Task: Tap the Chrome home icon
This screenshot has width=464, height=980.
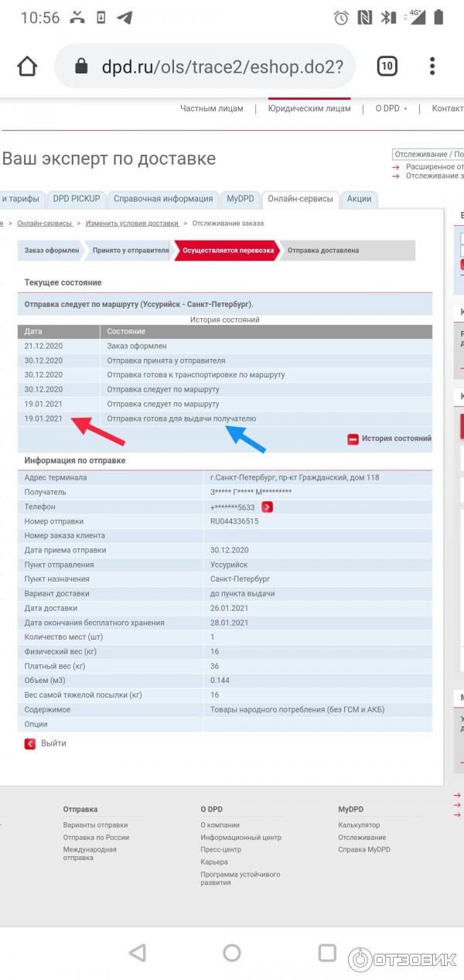Action: point(27,67)
